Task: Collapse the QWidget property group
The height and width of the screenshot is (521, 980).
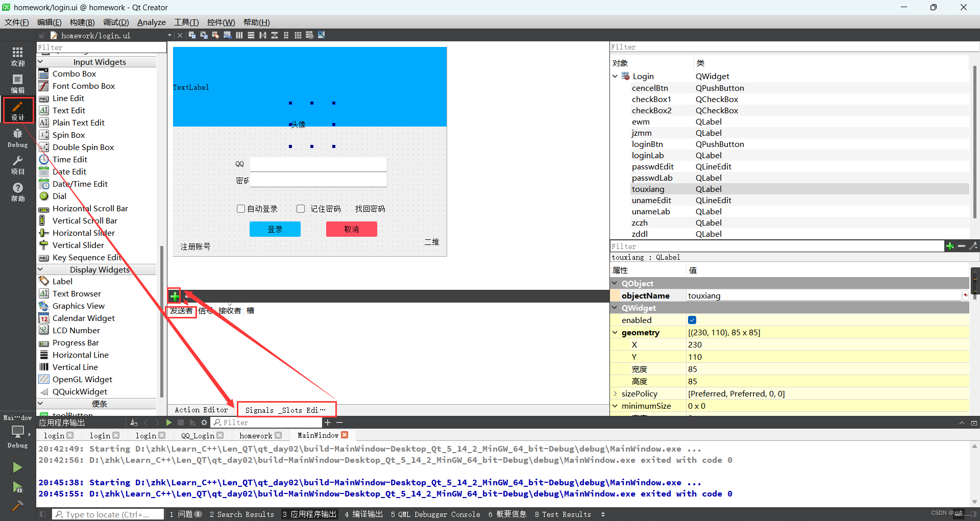Action: (615, 308)
